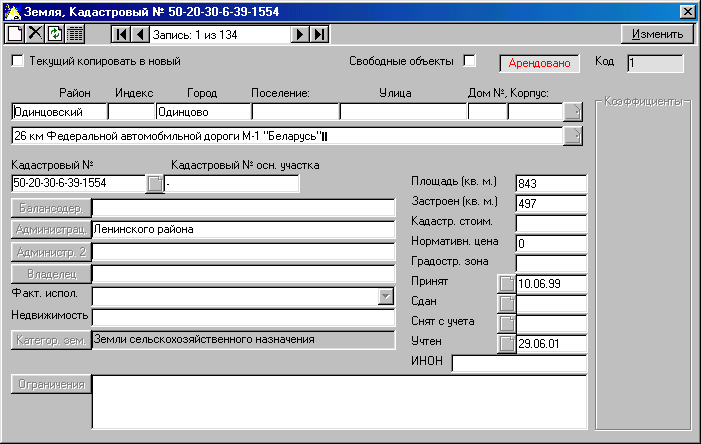Image resolution: width=701 pixels, height=444 pixels.
Task: Click the small button beside Кадастровый № field
Action: coord(155,184)
